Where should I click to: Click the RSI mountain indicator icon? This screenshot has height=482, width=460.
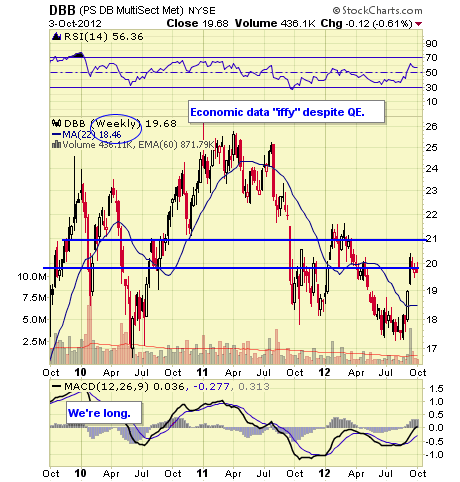[x=56, y=36]
